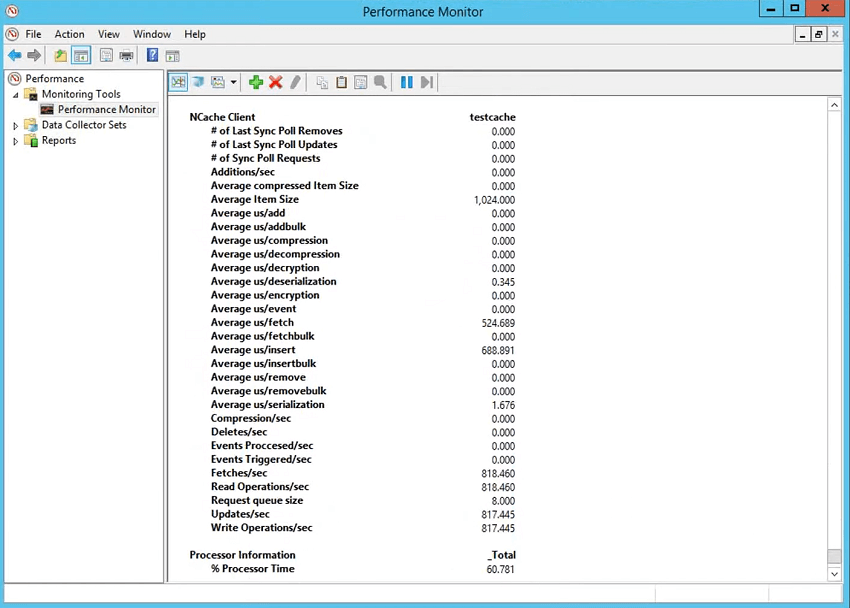Open the File menu
The image size is (850, 608).
[x=33, y=34]
